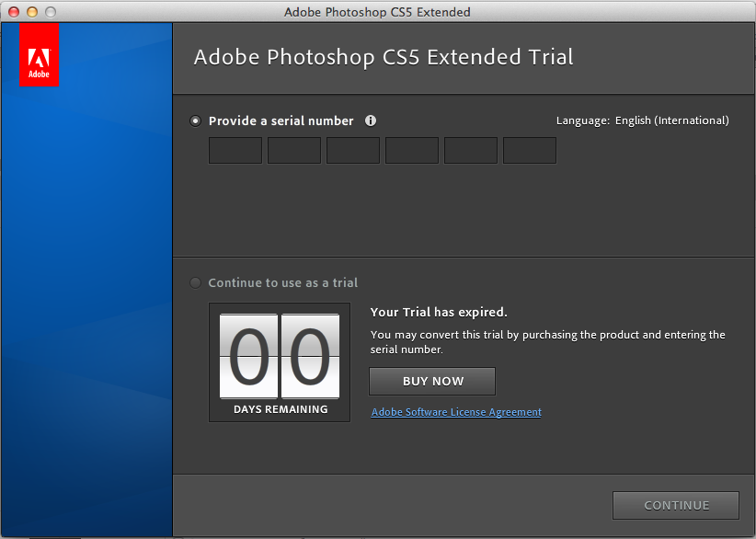Click the 'DAYS REMAINING' label
The width and height of the screenshot is (756, 539).
(x=281, y=409)
